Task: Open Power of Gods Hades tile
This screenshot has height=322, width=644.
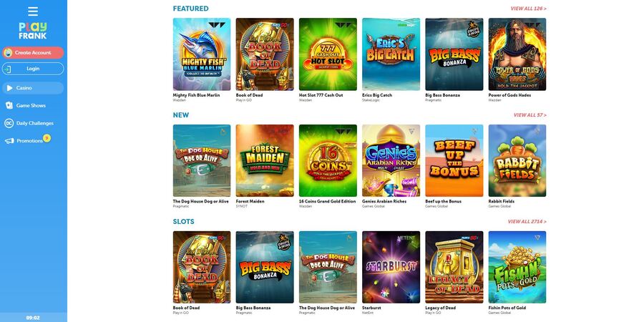Action: [x=517, y=54]
